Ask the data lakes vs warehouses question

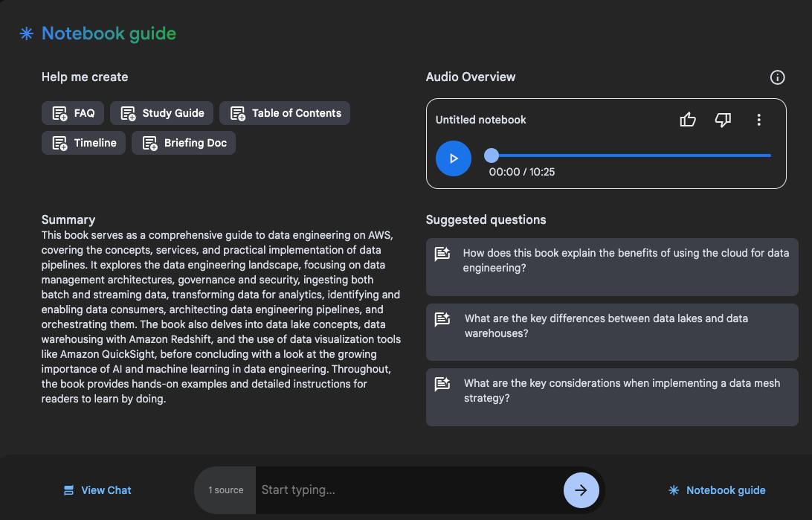(612, 332)
